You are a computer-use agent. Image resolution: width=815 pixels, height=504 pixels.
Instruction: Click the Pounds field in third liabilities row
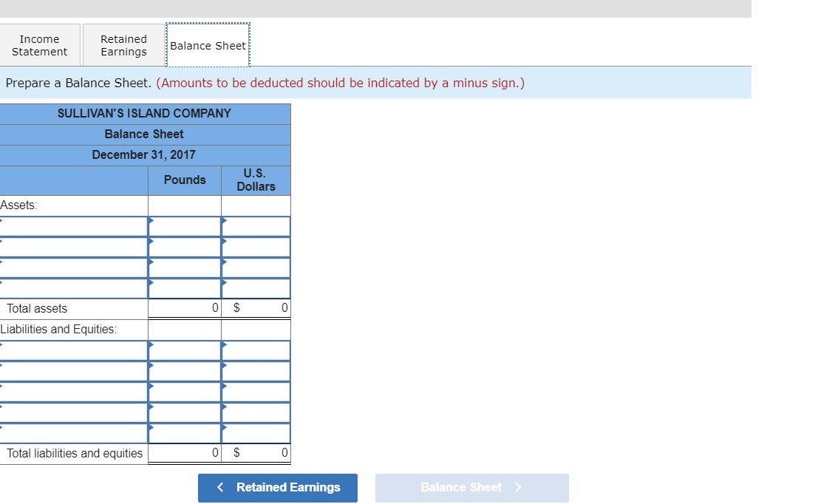tap(185, 392)
